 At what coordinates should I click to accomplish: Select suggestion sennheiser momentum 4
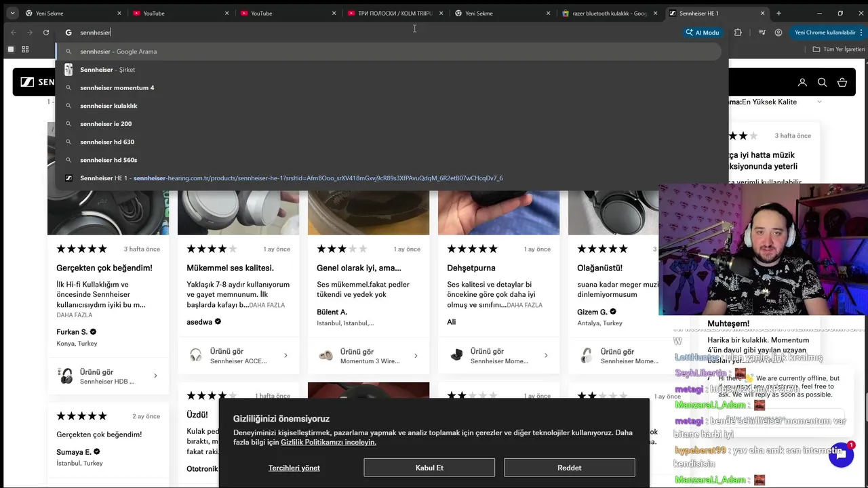pos(388,87)
